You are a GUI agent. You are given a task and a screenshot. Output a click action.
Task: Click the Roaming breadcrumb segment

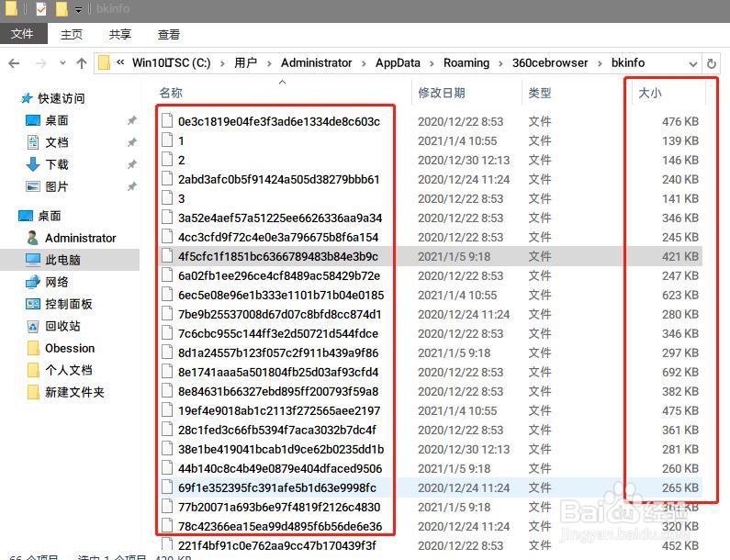click(x=466, y=62)
